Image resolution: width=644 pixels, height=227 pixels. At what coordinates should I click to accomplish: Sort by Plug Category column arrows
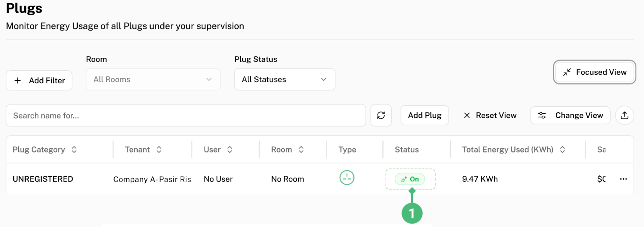tap(74, 149)
